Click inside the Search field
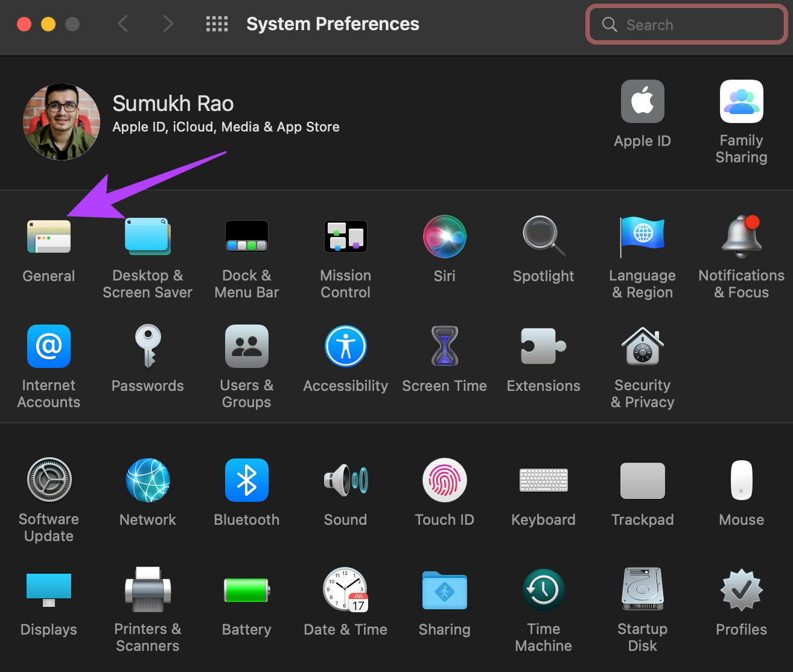The image size is (793, 672). (x=686, y=24)
